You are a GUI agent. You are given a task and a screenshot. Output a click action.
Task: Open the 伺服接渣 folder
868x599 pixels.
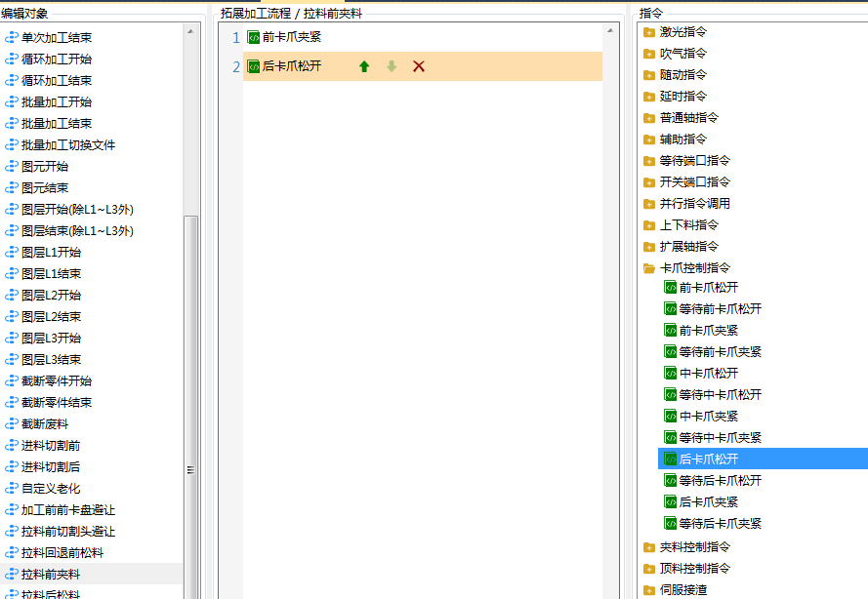click(x=649, y=590)
